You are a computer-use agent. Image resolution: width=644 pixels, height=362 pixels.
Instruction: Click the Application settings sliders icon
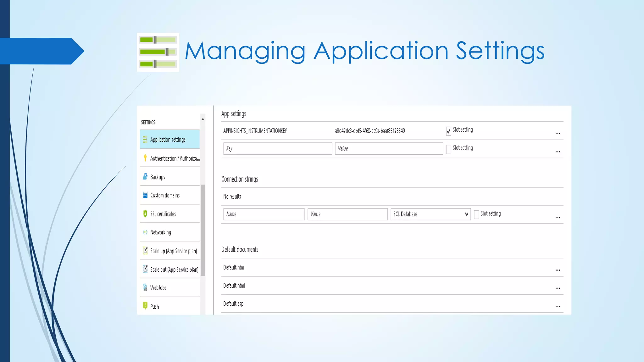145,139
